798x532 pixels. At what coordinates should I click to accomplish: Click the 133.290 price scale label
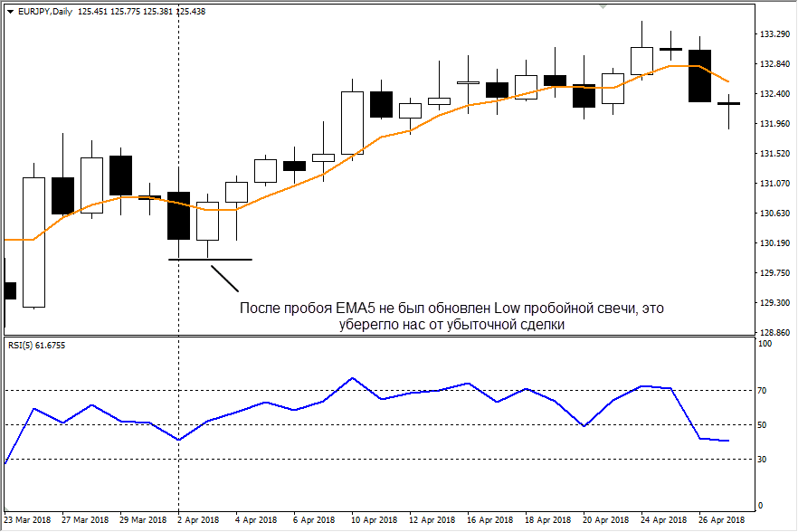770,34
